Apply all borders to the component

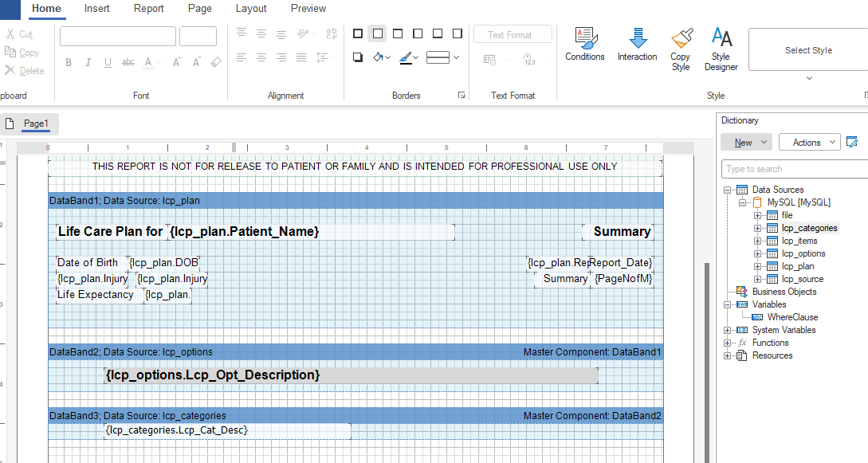point(358,33)
